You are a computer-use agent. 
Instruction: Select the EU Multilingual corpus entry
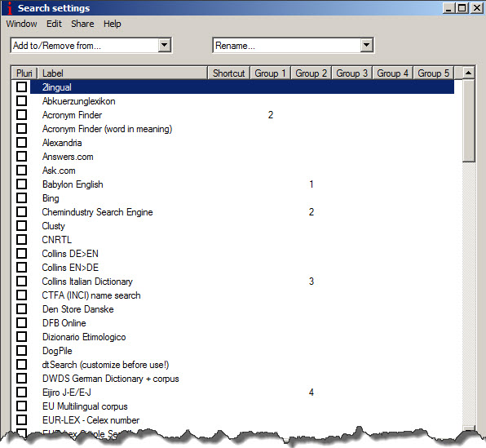click(85, 406)
